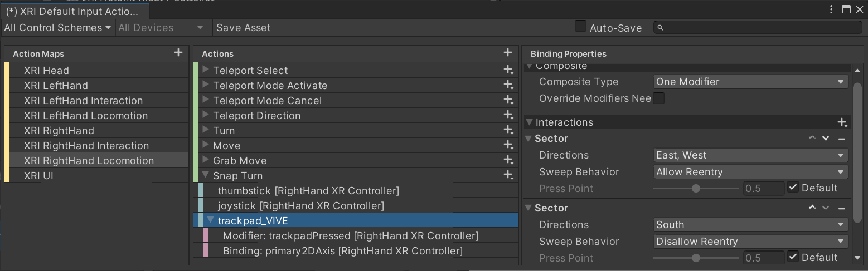The width and height of the screenshot is (868, 271).
Task: Adjust the first Sector Press Point slider
Action: [696, 188]
